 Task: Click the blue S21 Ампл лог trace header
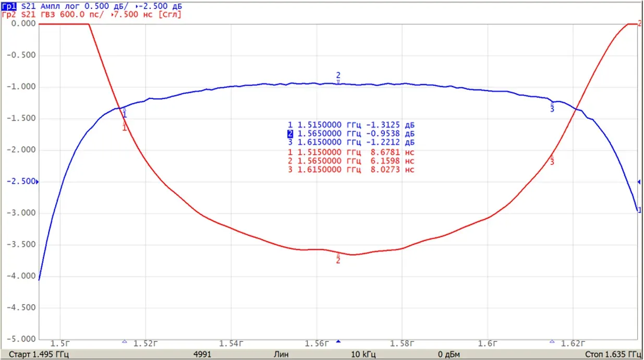tap(102, 6)
